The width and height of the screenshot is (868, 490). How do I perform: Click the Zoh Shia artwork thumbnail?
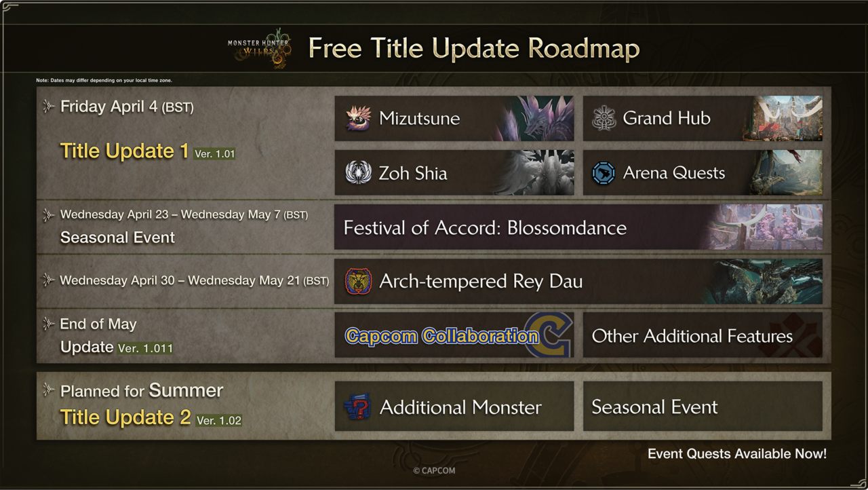click(x=536, y=173)
